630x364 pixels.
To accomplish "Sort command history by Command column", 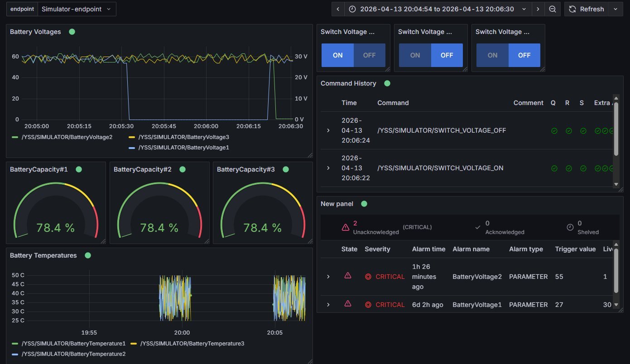I will click(x=393, y=103).
